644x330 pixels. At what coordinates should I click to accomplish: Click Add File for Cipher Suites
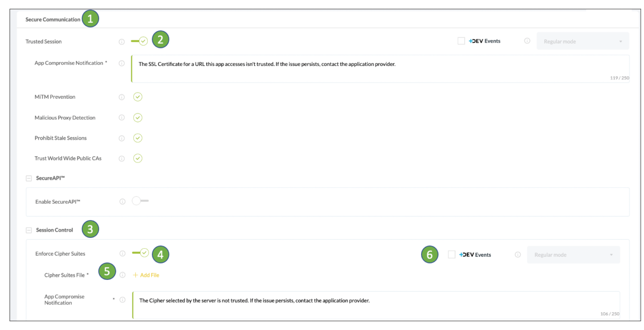[146, 275]
